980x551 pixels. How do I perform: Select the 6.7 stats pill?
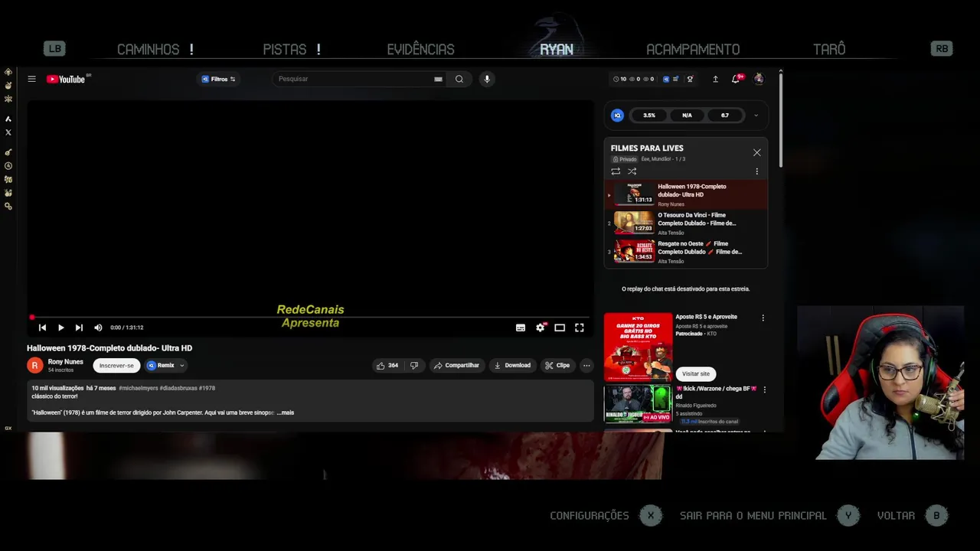(725, 116)
